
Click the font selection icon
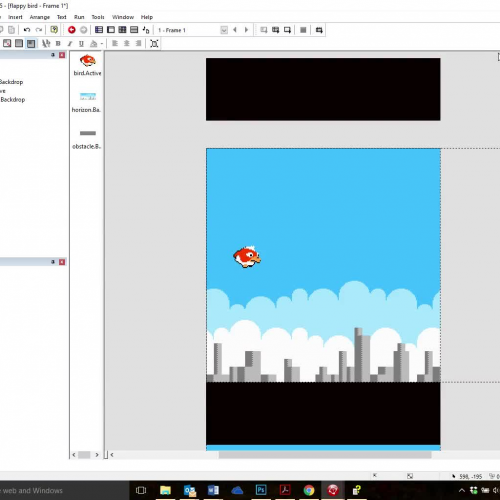46,43
